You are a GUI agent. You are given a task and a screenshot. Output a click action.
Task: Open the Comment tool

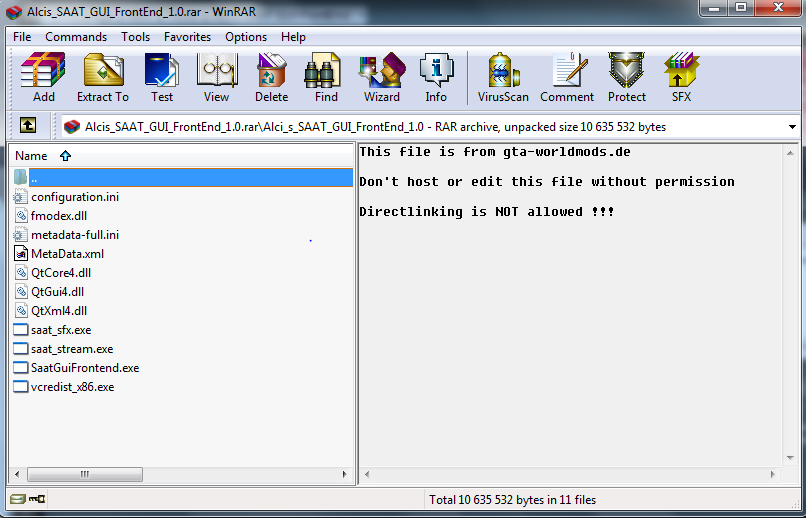pos(567,77)
